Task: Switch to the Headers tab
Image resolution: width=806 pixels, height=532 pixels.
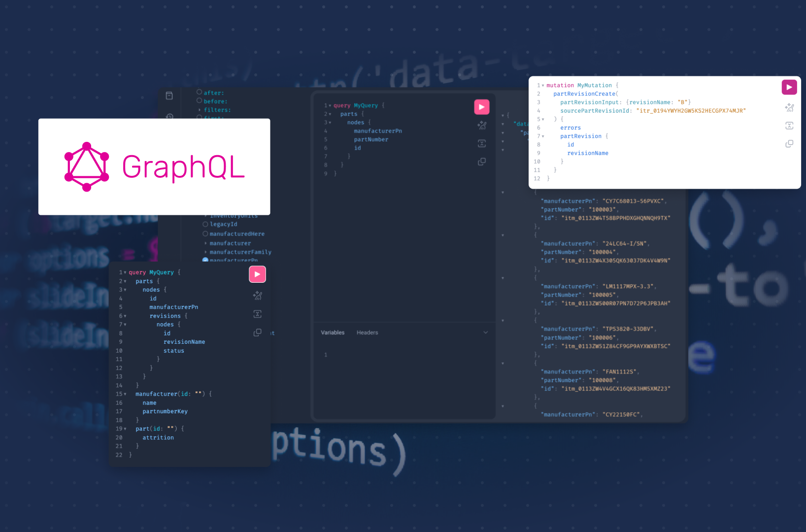Action: pos(367,332)
